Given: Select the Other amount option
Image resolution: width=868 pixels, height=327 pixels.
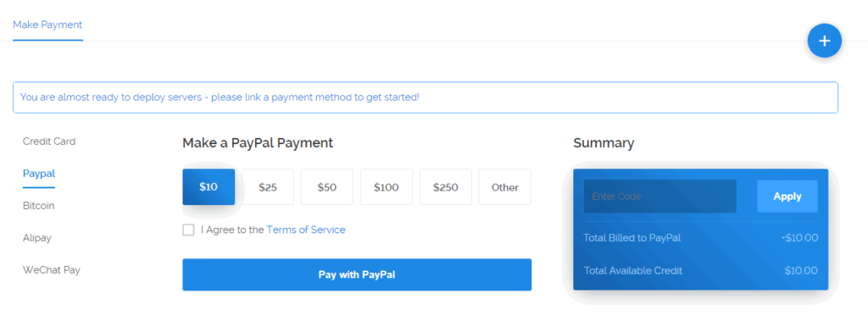Looking at the screenshot, I should 505,187.
